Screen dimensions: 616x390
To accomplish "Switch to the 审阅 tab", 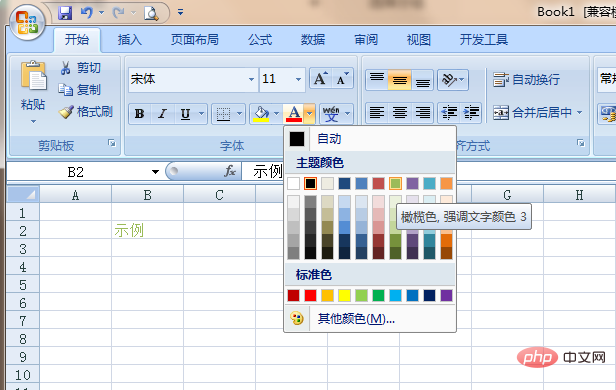I will coord(366,40).
